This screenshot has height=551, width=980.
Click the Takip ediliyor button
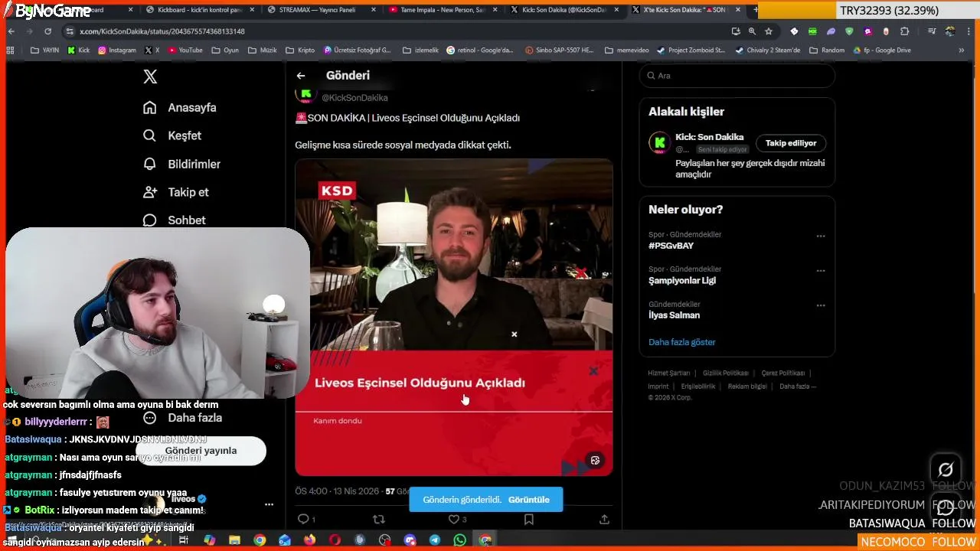point(791,143)
